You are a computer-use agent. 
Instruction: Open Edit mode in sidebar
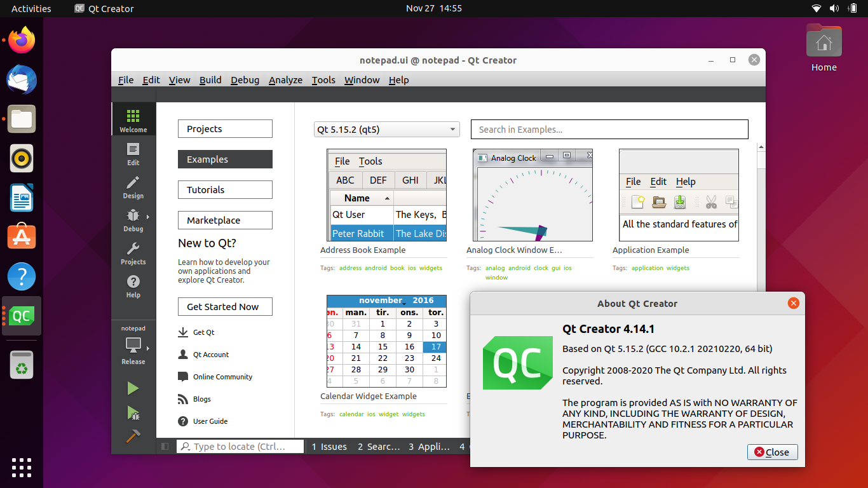point(133,153)
